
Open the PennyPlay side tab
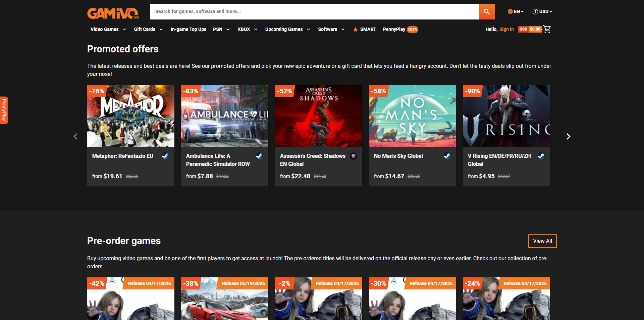click(x=4, y=110)
